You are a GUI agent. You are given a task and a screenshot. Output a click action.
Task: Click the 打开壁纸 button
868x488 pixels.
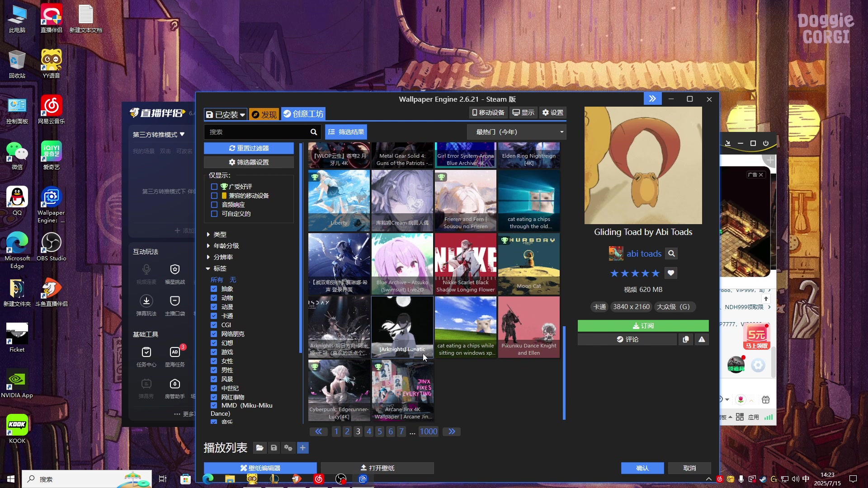coord(377,468)
